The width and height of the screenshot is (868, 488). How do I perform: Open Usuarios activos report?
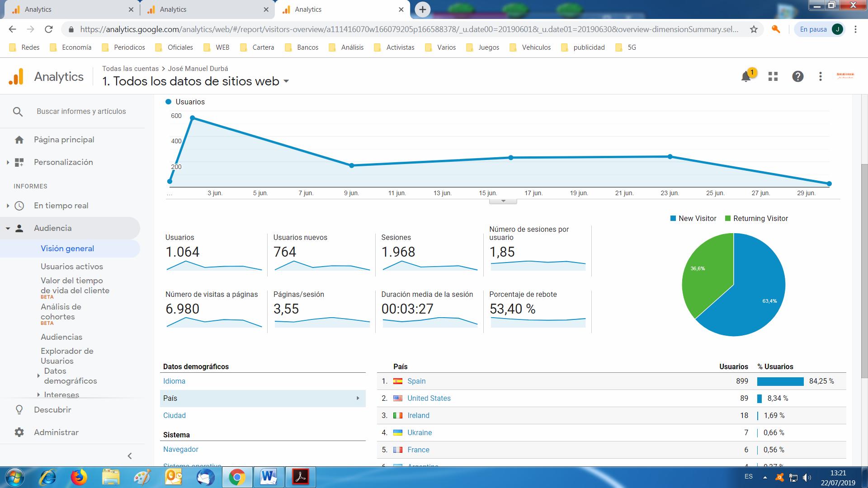72,267
